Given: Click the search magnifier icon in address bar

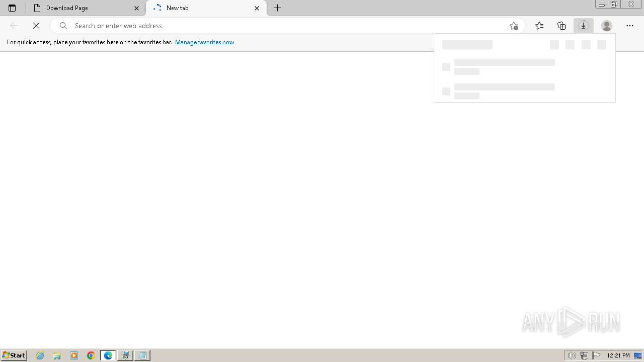Looking at the screenshot, I should coord(63,26).
